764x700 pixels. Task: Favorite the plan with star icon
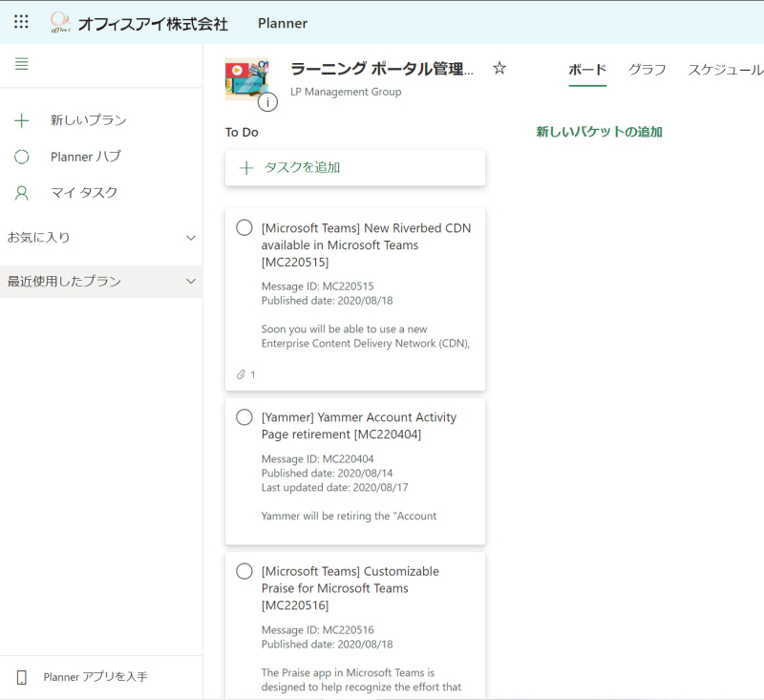(x=499, y=68)
